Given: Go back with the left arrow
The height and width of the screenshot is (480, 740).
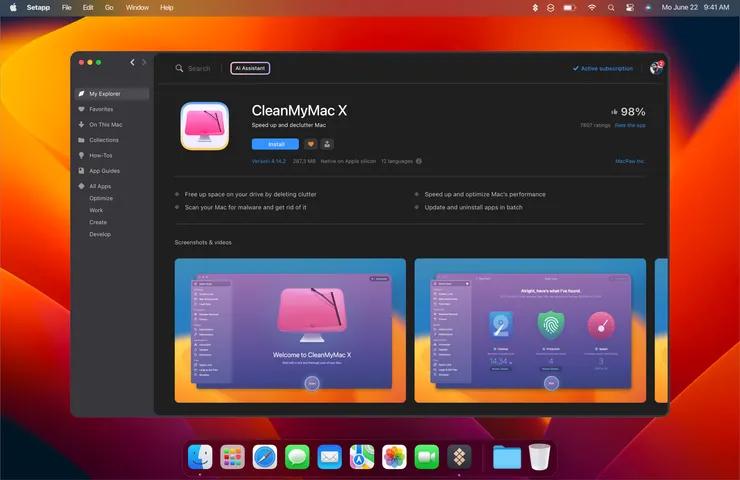Looking at the screenshot, I should click(x=132, y=62).
